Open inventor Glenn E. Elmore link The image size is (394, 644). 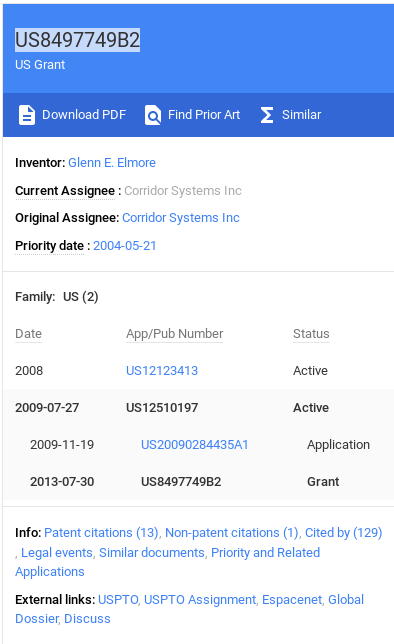coord(112,163)
